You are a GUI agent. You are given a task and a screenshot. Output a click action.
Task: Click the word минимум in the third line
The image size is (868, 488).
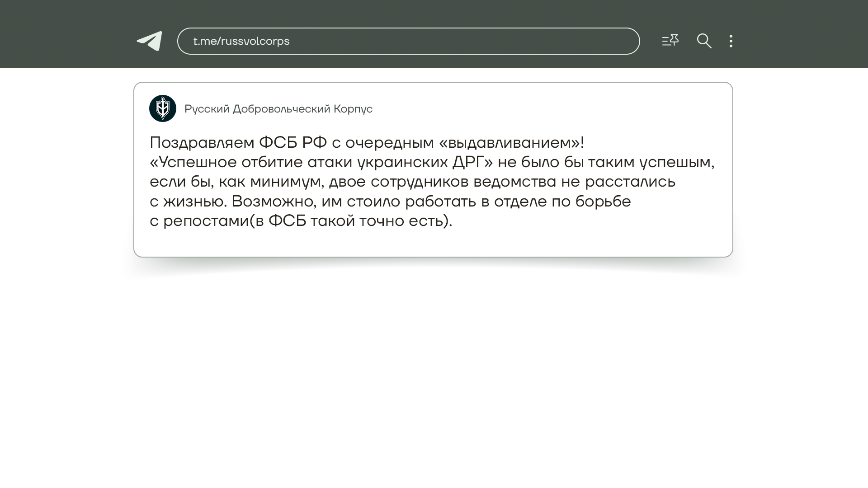click(x=287, y=182)
